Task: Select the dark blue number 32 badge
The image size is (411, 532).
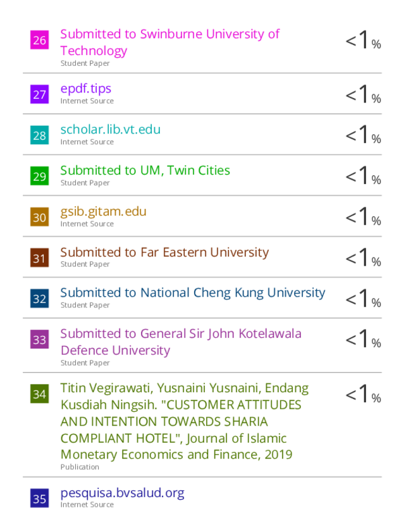Action: tap(39, 299)
